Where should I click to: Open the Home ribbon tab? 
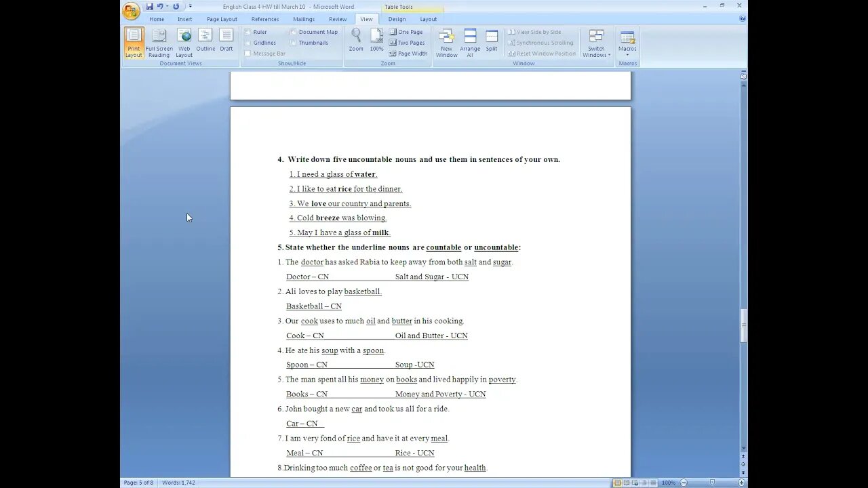point(157,19)
